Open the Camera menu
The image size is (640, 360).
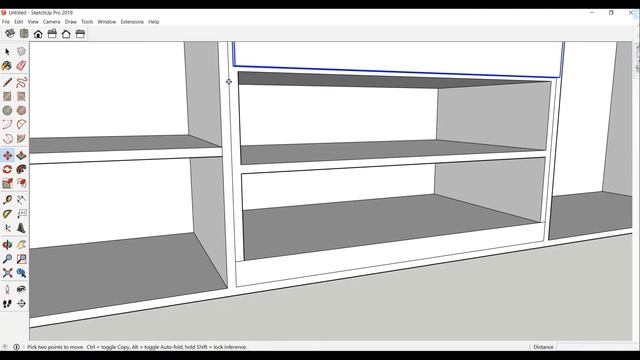point(51,22)
